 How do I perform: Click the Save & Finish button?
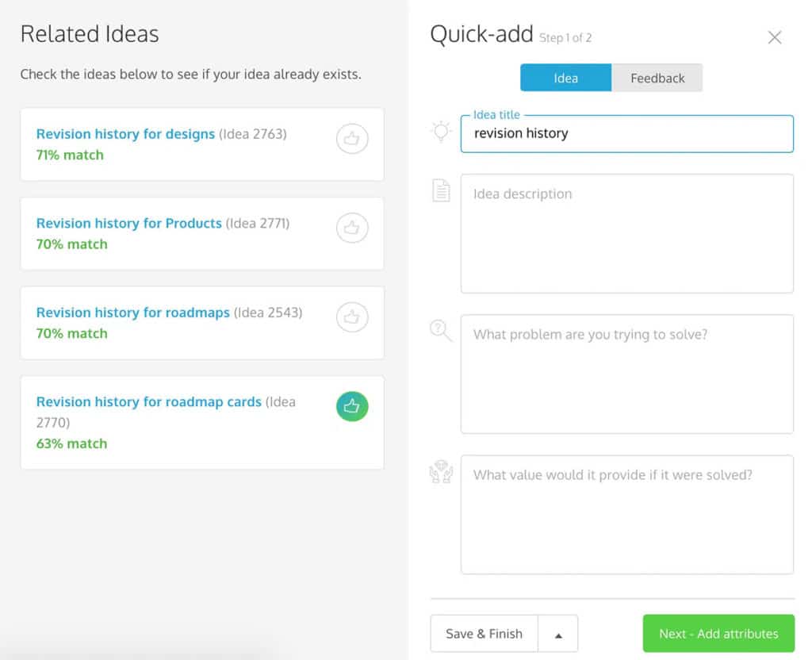pos(485,633)
